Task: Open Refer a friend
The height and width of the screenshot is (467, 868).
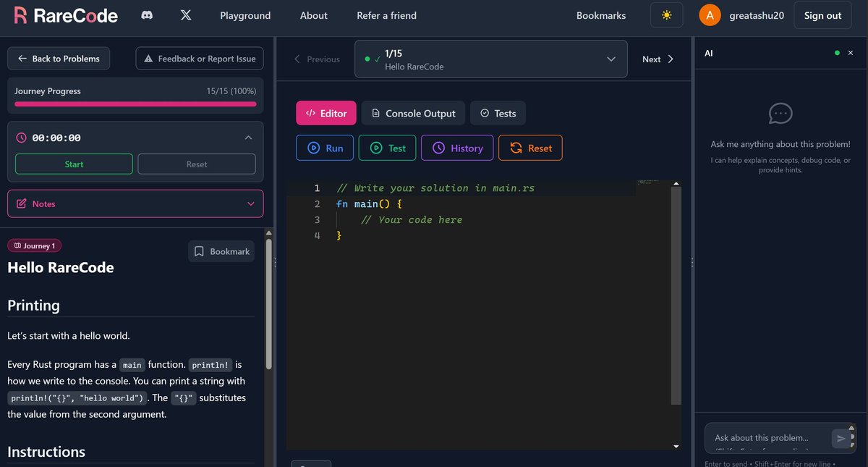Action: point(386,15)
